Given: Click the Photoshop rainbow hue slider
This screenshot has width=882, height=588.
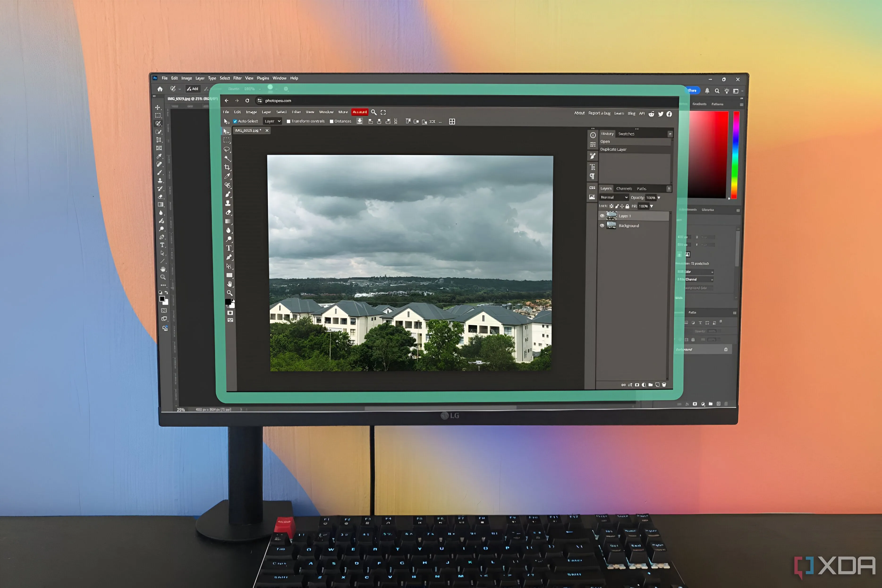Looking at the screenshot, I should tap(735, 155).
